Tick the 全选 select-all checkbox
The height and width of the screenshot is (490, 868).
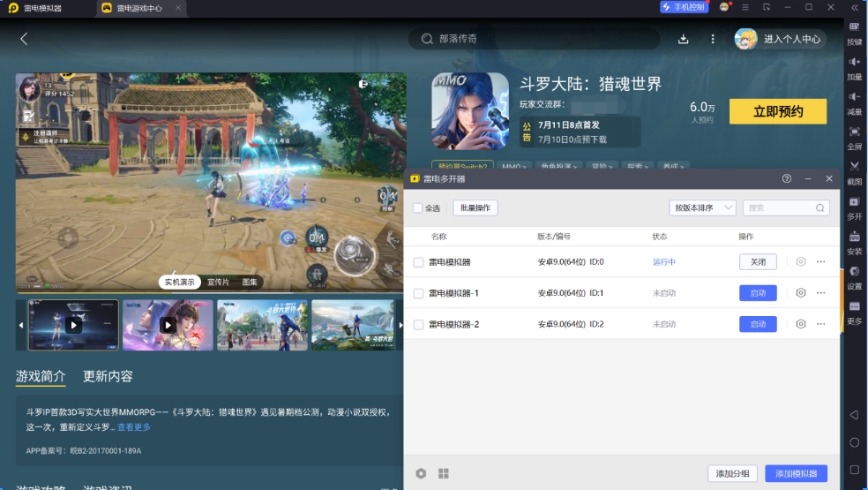(418, 207)
